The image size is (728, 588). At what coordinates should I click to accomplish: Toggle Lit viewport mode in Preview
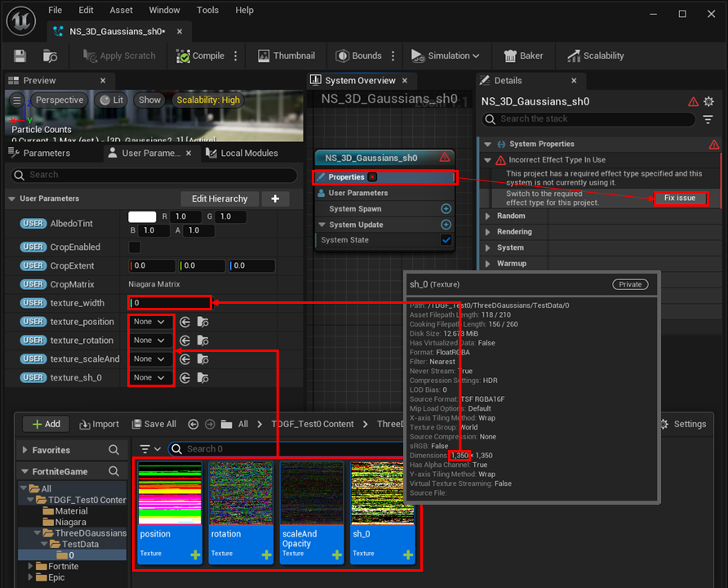tap(110, 100)
